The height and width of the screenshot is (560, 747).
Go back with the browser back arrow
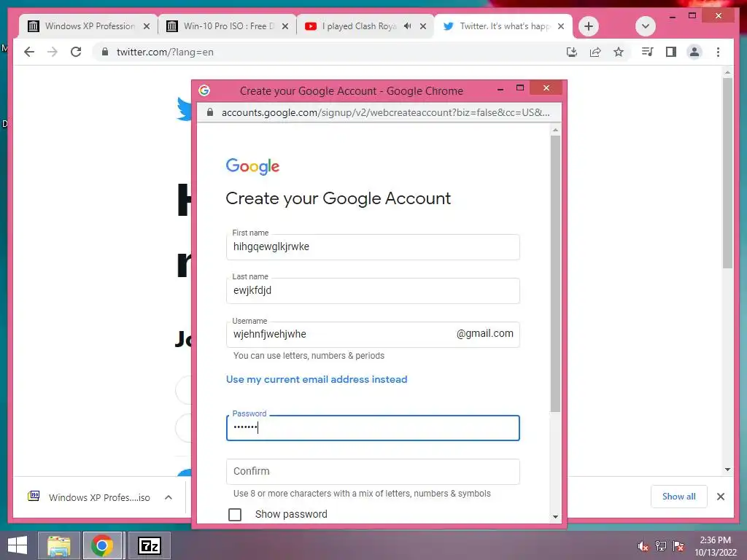tap(29, 52)
